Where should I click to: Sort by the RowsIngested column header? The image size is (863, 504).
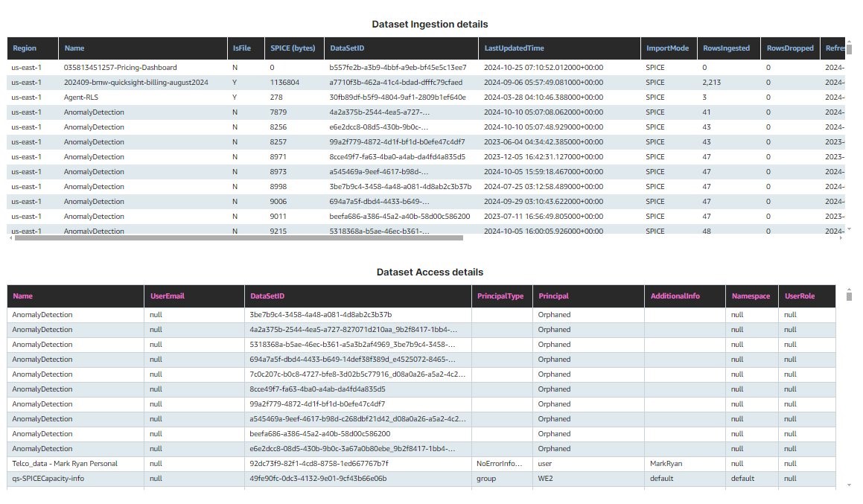click(725, 48)
